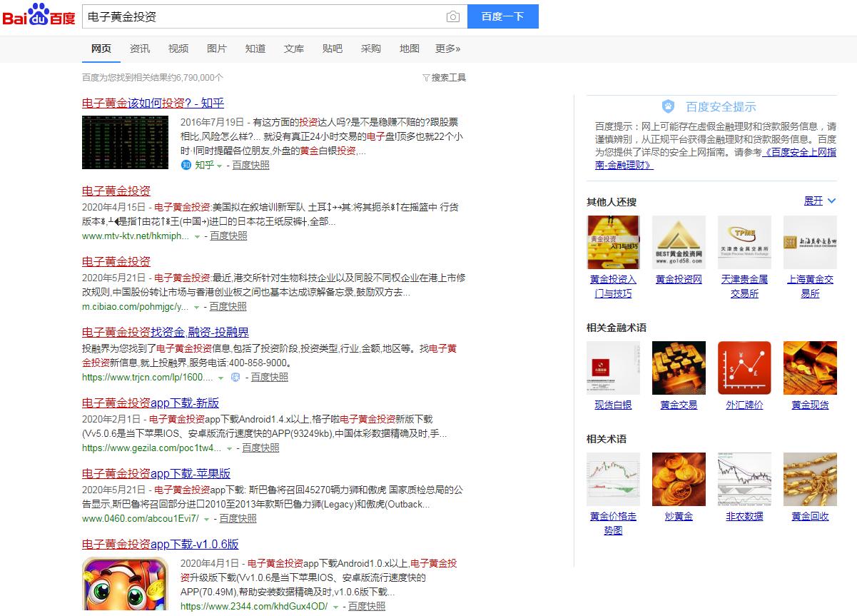857x616 pixels.
Task: Expand dropdown arrow beside www.gezila.com URL
Action: click(x=230, y=448)
